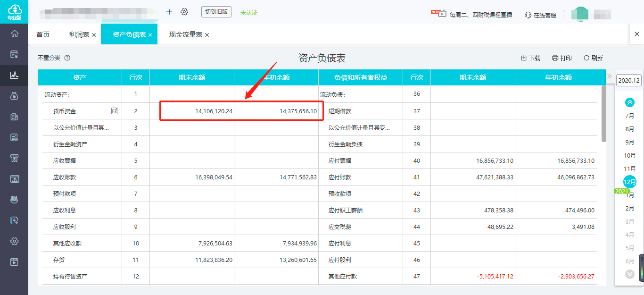
Task: Select the highlighted 12月 month
Action: tap(630, 182)
